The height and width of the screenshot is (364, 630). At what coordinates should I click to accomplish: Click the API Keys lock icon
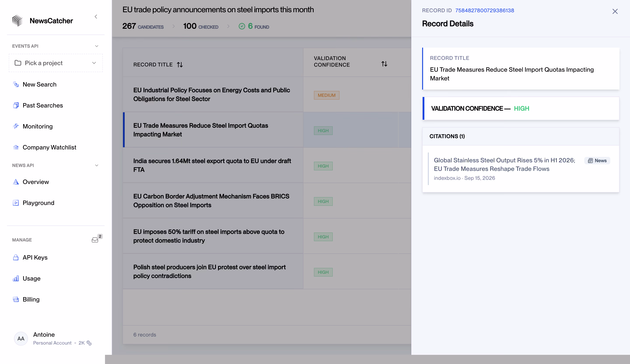[x=16, y=257]
